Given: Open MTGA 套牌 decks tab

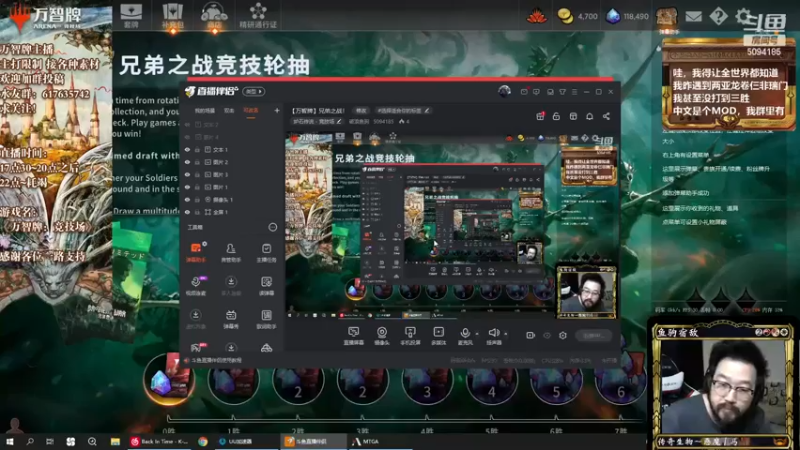Looking at the screenshot, I should (131, 15).
